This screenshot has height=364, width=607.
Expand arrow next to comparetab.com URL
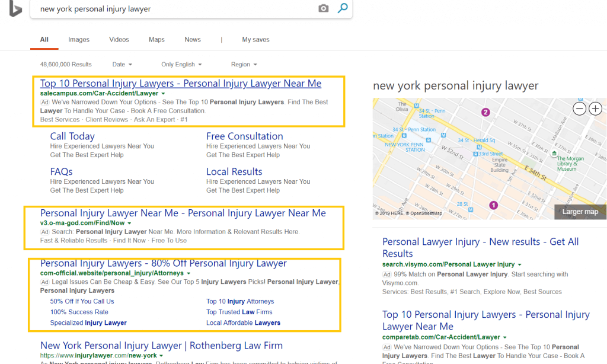pyautogui.click(x=505, y=338)
